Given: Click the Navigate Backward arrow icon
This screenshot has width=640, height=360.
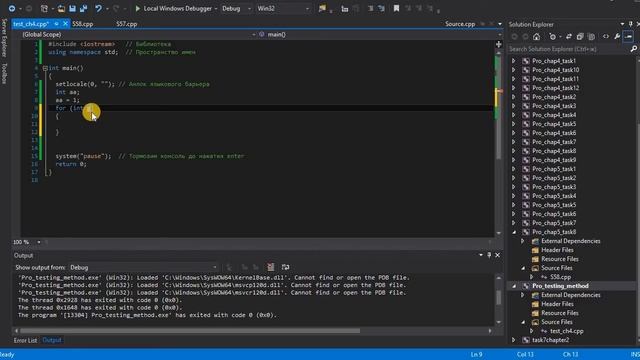Looking at the screenshot, I should pyautogui.click(x=12, y=8).
